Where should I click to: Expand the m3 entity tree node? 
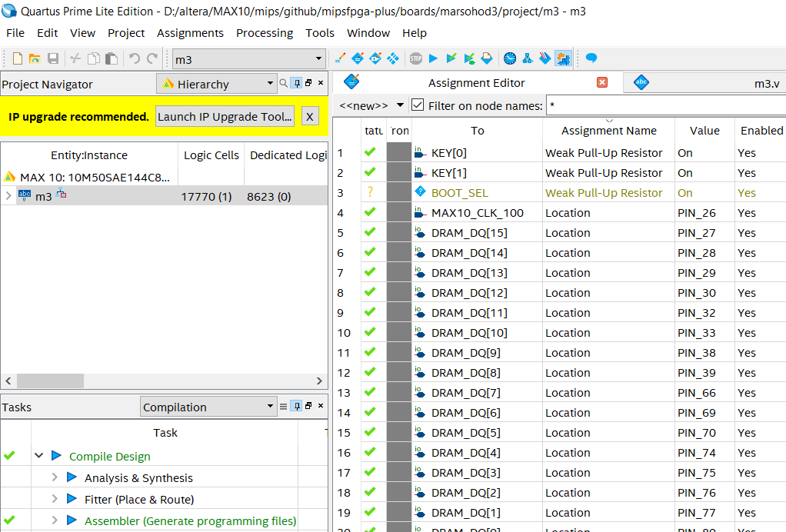(x=8, y=196)
